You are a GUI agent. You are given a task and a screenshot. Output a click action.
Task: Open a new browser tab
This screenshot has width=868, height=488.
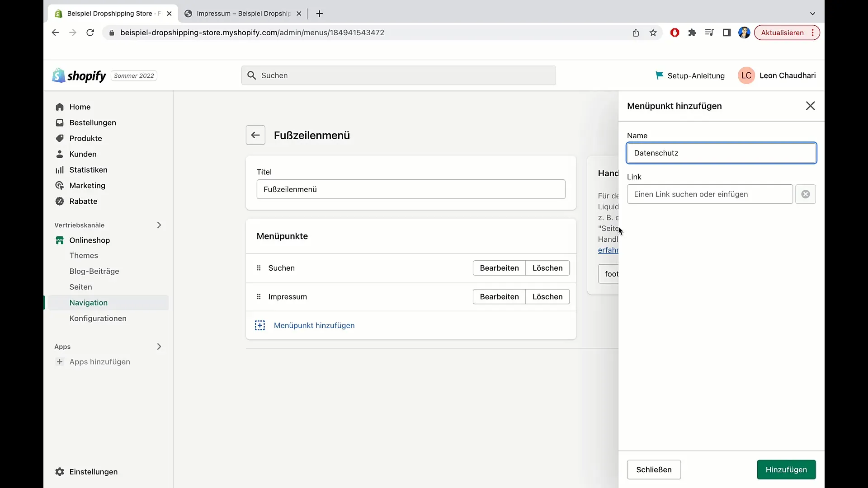pos(320,14)
